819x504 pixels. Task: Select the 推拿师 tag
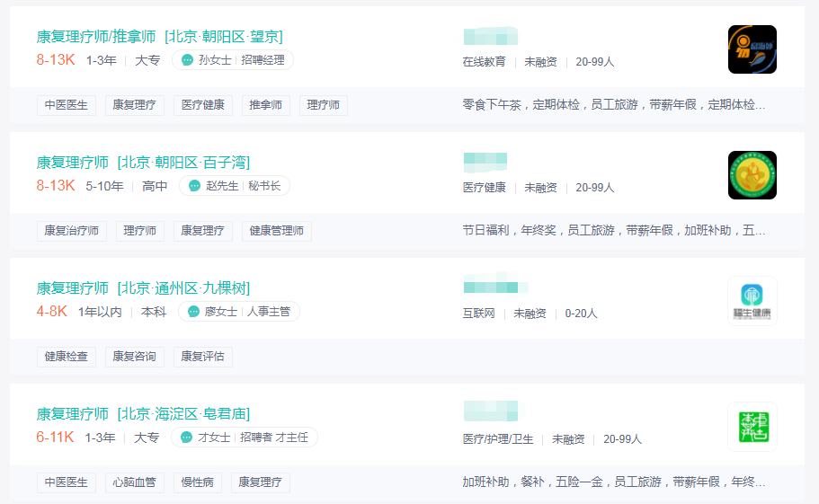tap(266, 105)
